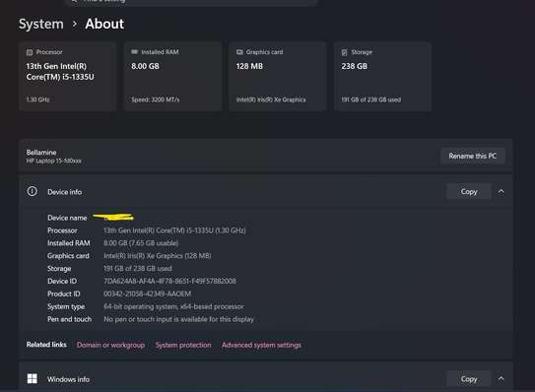The height and width of the screenshot is (392, 535).
Task: Select the Installed RAM 7.65 GB usable value
Action: tap(141, 243)
